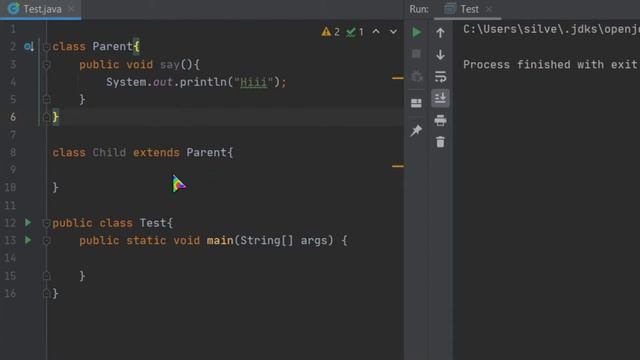This screenshot has width=640, height=360.
Task: Place cursor on empty line 14
Action: click(x=224, y=258)
